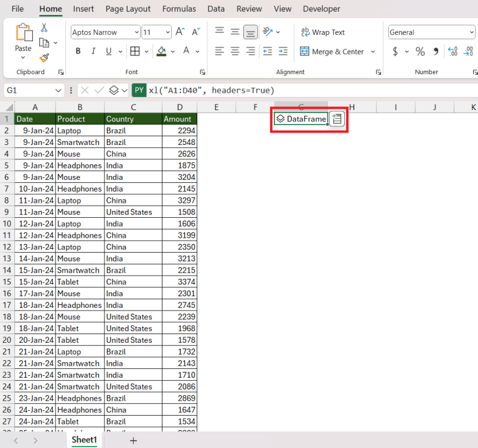Open the Developer ribbon tab

click(321, 9)
